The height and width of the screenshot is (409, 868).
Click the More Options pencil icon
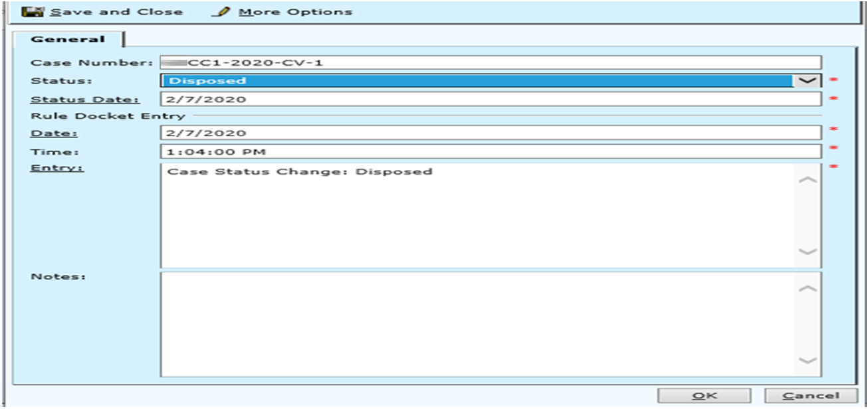[222, 12]
